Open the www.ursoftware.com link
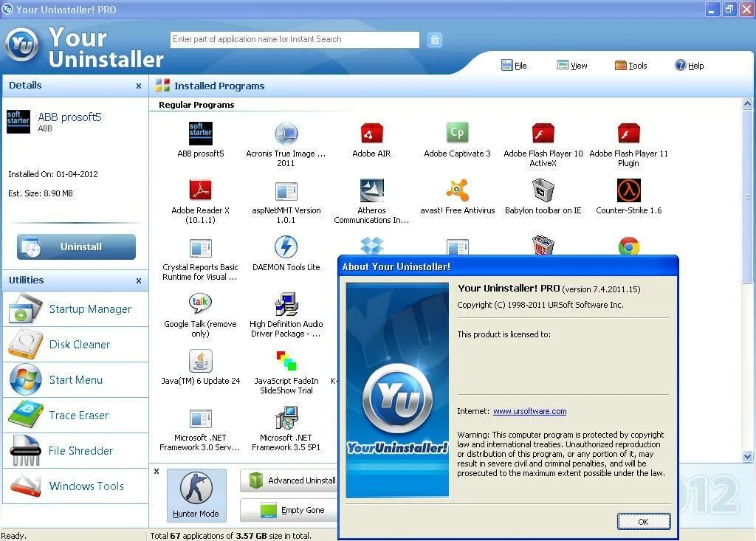This screenshot has height=541, width=756. 529,411
